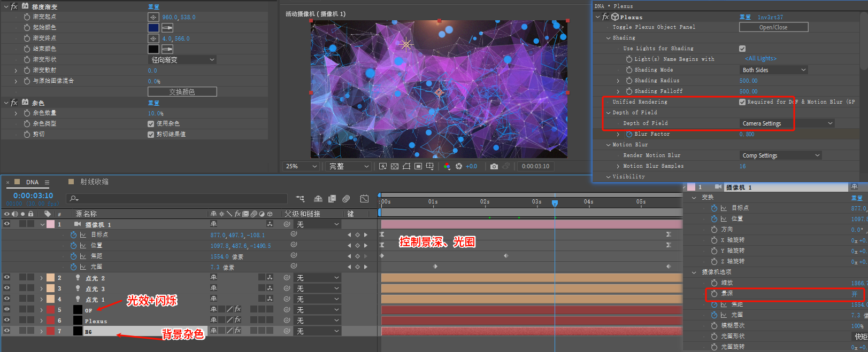This screenshot has height=352, width=868.
Task: Open the 径向渐变 gradient shape dropdown
Action: point(182,60)
